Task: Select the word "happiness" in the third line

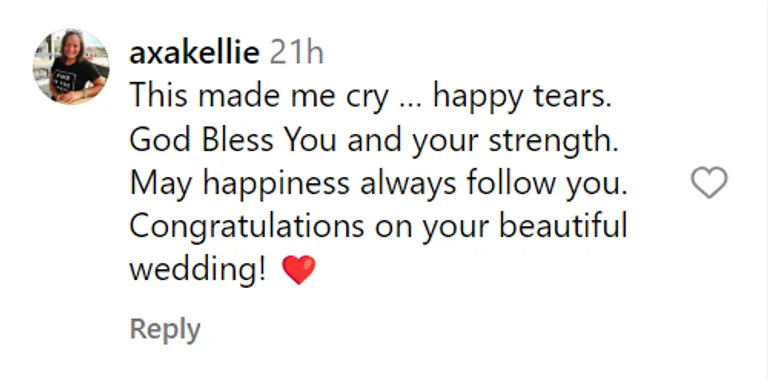Action: [276, 184]
